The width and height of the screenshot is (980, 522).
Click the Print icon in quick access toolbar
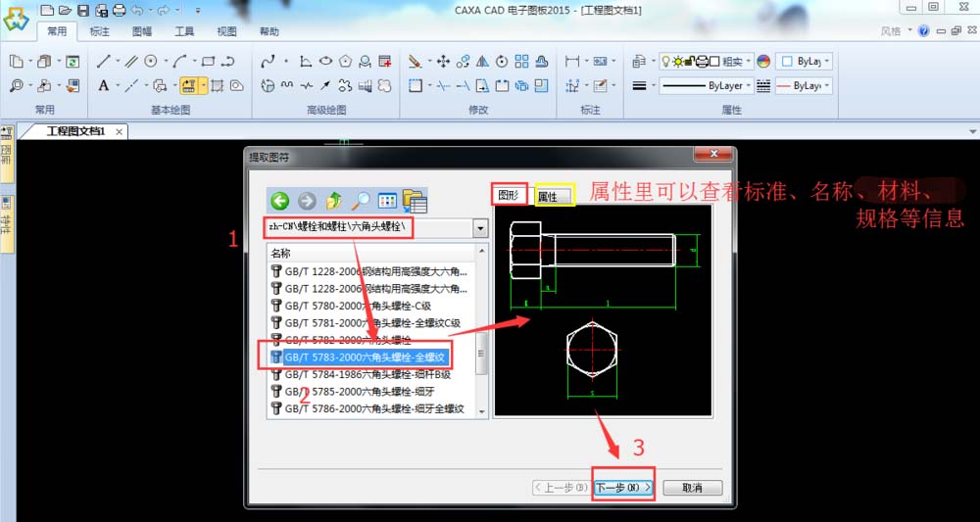[119, 10]
